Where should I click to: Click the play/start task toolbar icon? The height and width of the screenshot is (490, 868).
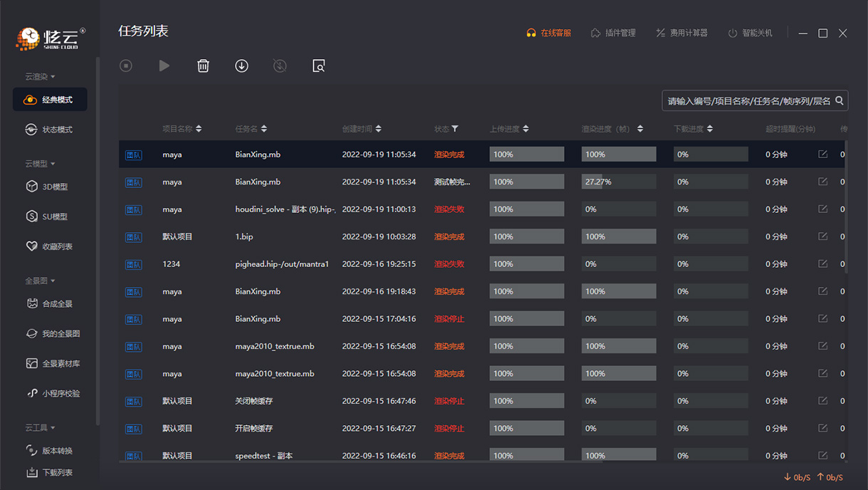tap(164, 66)
